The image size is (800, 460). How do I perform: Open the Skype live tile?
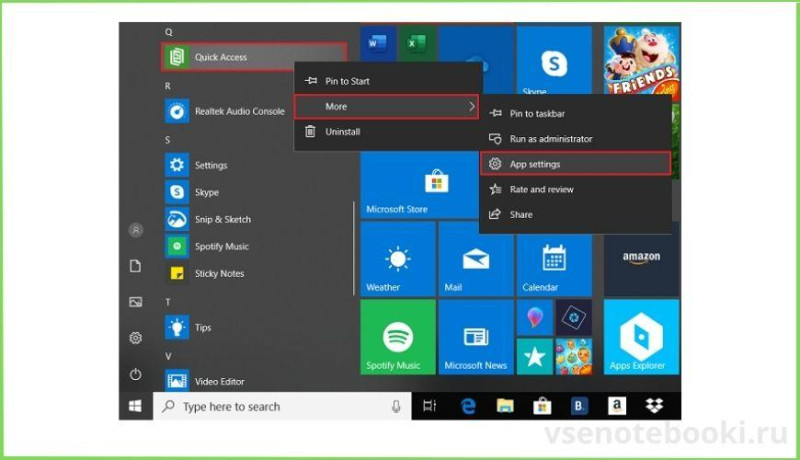[554, 60]
